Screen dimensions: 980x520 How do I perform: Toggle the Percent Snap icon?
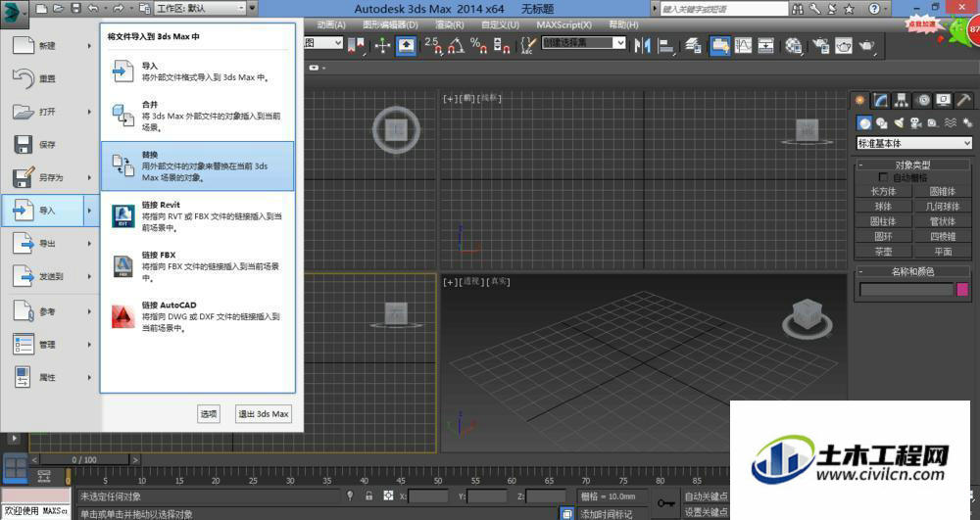click(479, 46)
